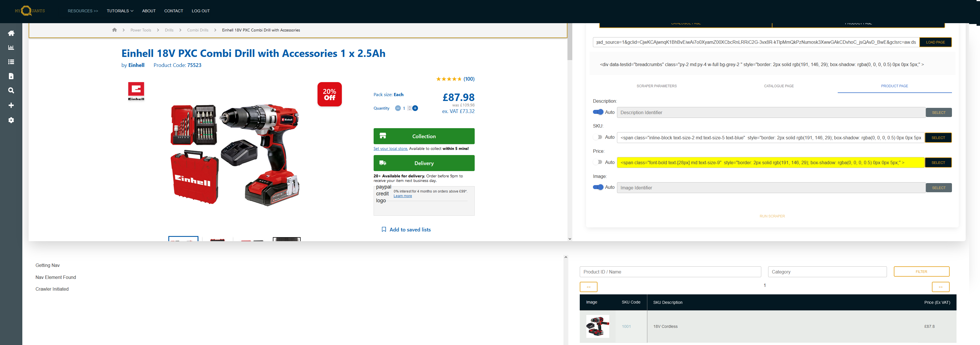Image resolution: width=980 pixels, height=345 pixels.
Task: Click the Category filter field
Action: (827, 272)
